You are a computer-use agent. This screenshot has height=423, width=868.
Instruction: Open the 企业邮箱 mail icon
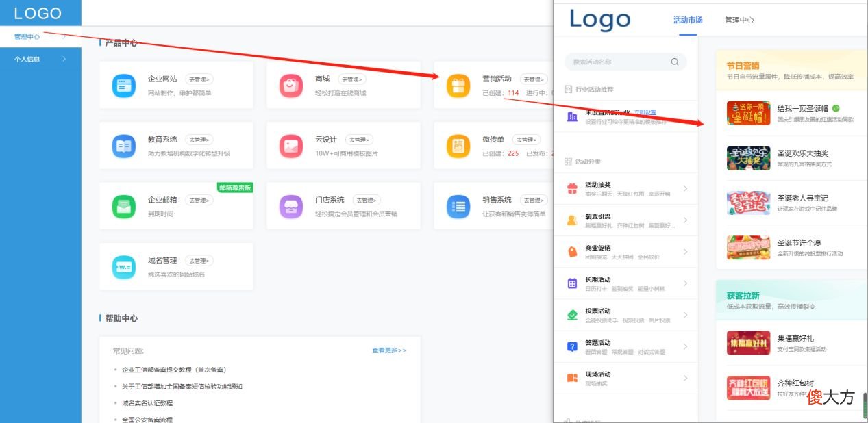pos(124,207)
